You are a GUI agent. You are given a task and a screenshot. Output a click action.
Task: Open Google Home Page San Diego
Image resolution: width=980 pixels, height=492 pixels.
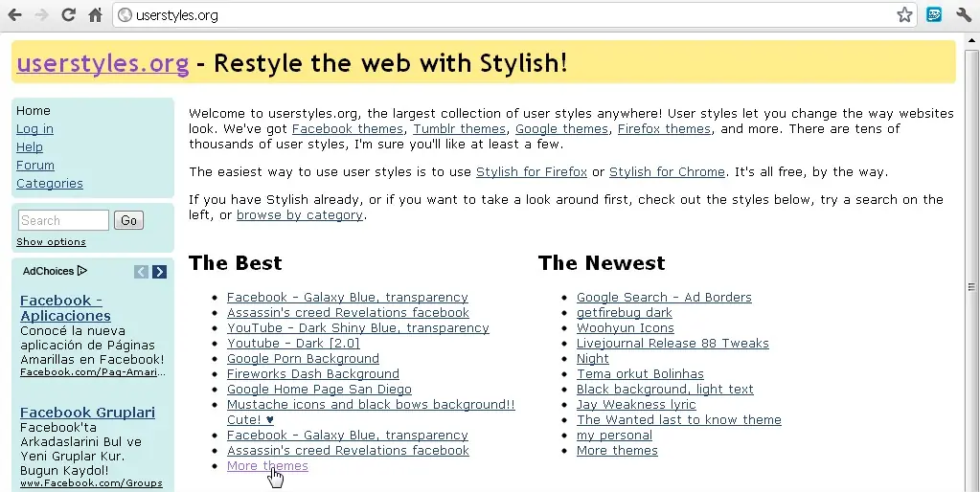pyautogui.click(x=319, y=389)
